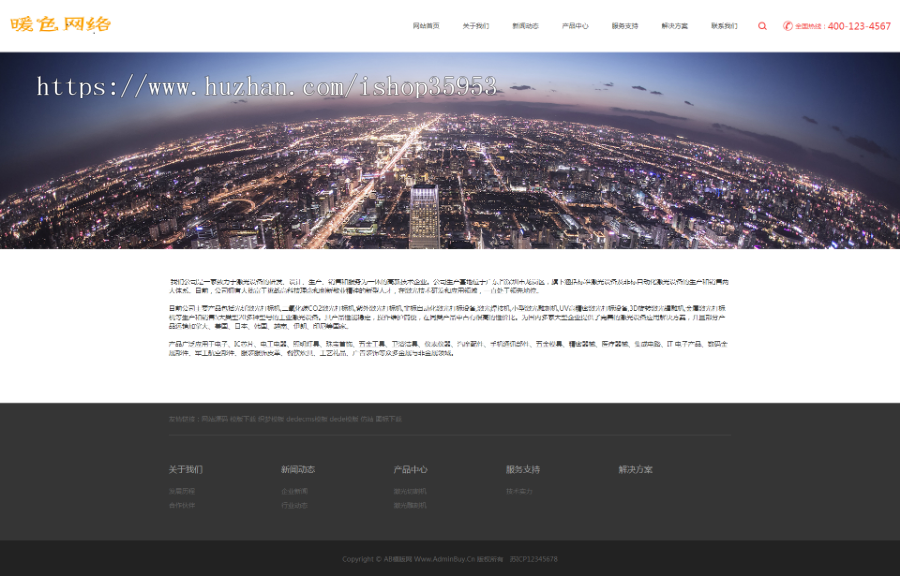The width and height of the screenshot is (900, 576).
Task: Open the footer 企业新闻 link
Action: click(294, 491)
